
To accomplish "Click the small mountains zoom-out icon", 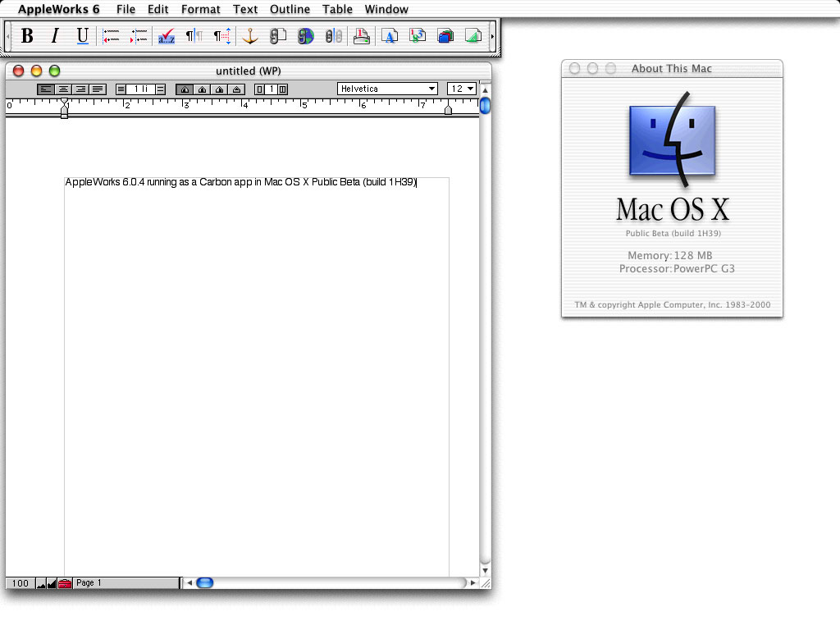I will click(41, 583).
